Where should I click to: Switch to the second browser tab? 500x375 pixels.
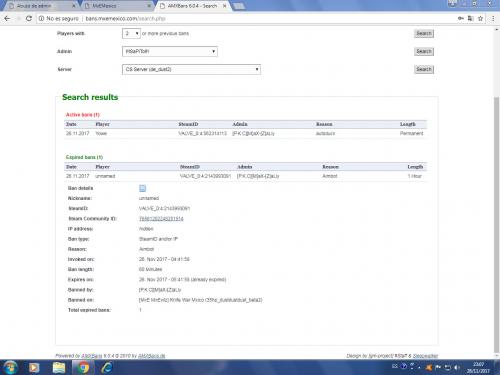[x=116, y=6]
